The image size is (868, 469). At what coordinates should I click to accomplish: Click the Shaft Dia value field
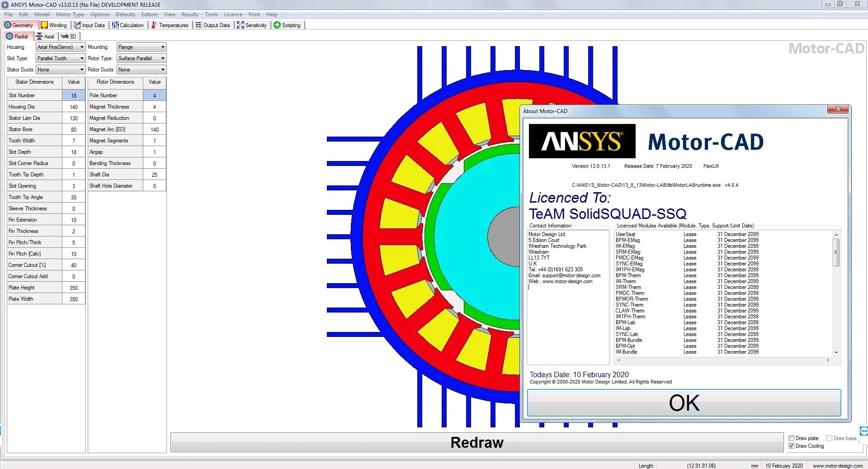point(155,175)
